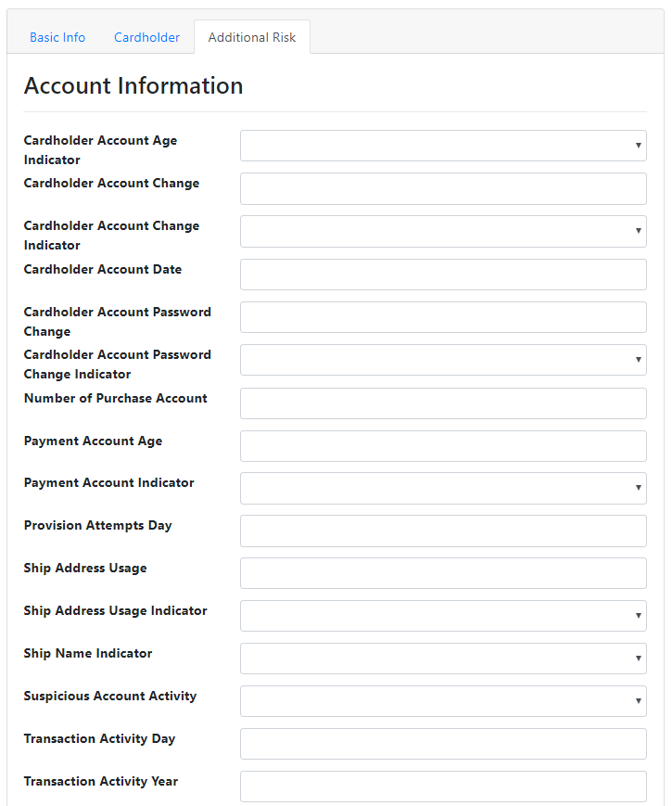Click the Provision Attempts Day field
Viewport: 672px width, 806px height.
[443, 531]
